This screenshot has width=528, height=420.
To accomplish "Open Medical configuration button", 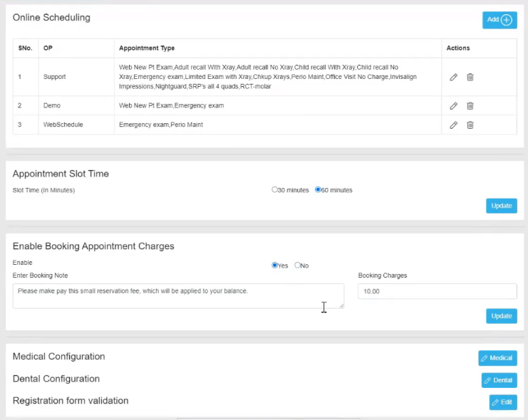I will click(x=497, y=358).
